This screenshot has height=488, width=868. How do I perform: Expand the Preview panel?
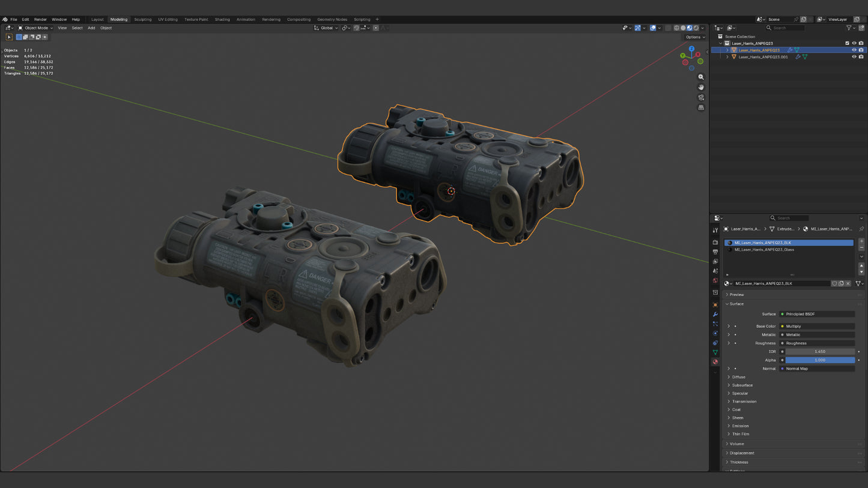(736, 295)
